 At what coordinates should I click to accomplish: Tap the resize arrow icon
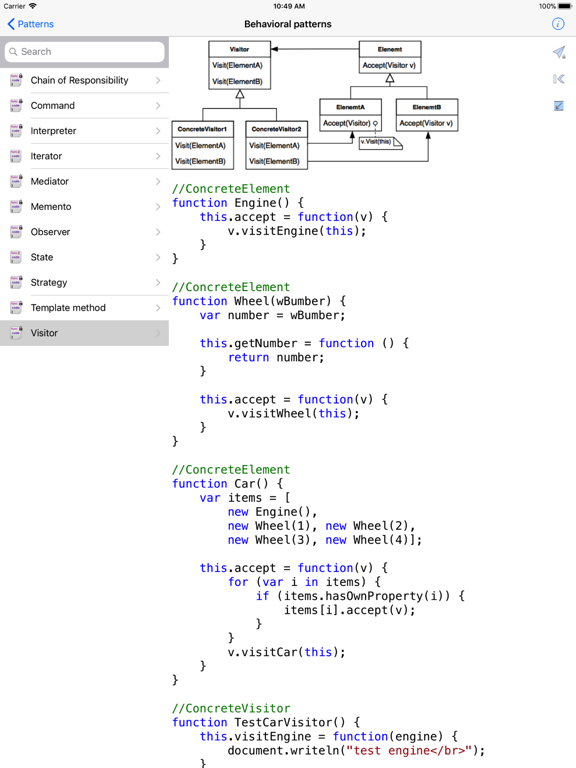click(559, 106)
